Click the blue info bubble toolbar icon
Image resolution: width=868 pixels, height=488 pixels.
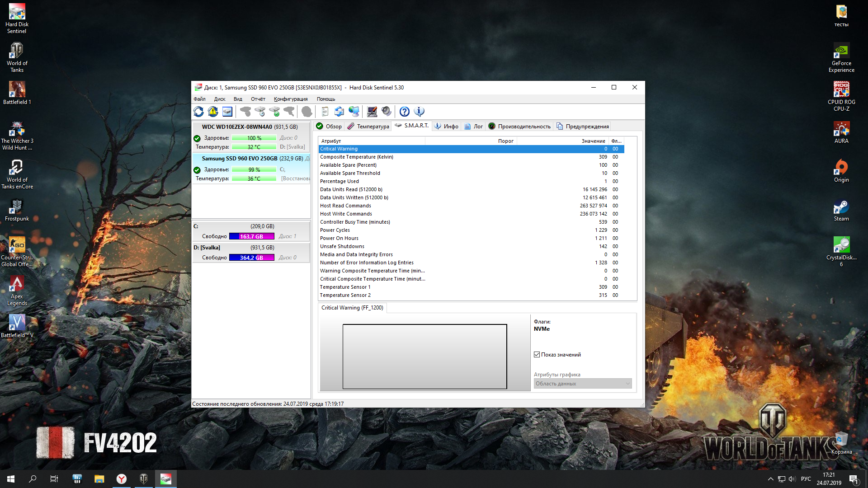419,112
